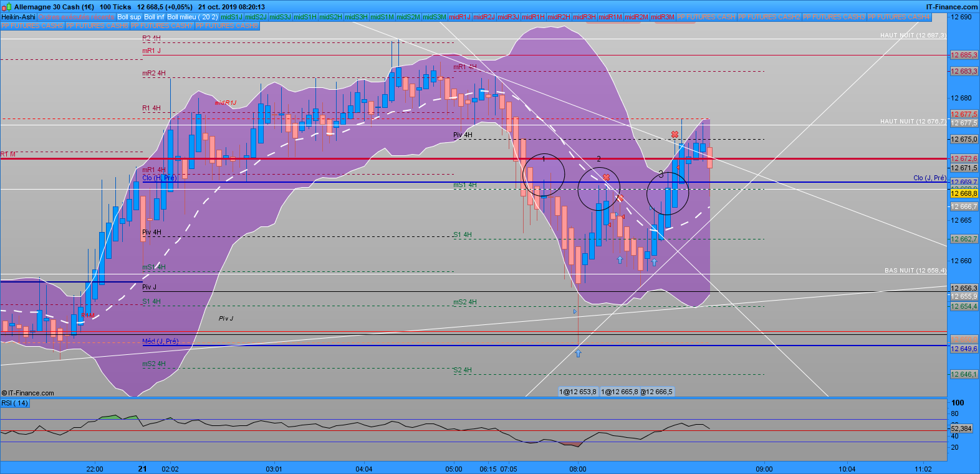Click the RSI value tag 52,384

pos(961,428)
